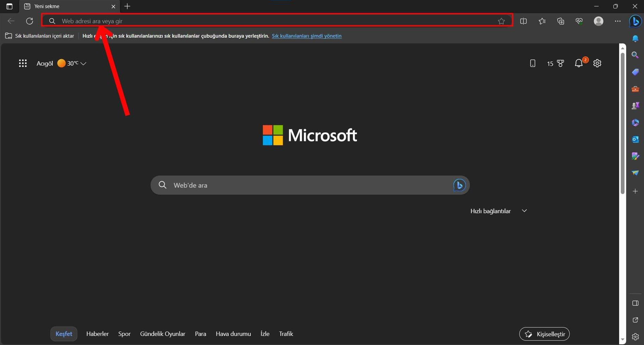Click the page vertical scrollbar thumb
This screenshot has width=644, height=345.
[623, 123]
